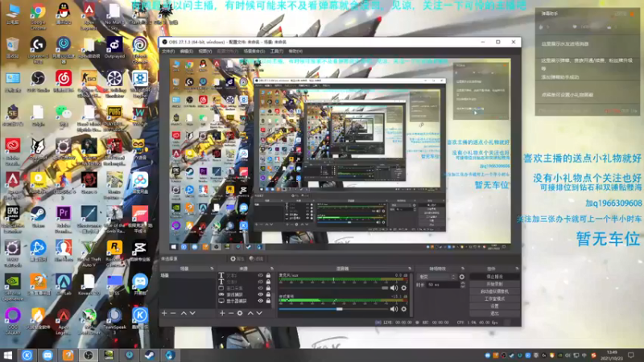Add a new source with plus button
This screenshot has height=362, width=644.
pyautogui.click(x=222, y=313)
